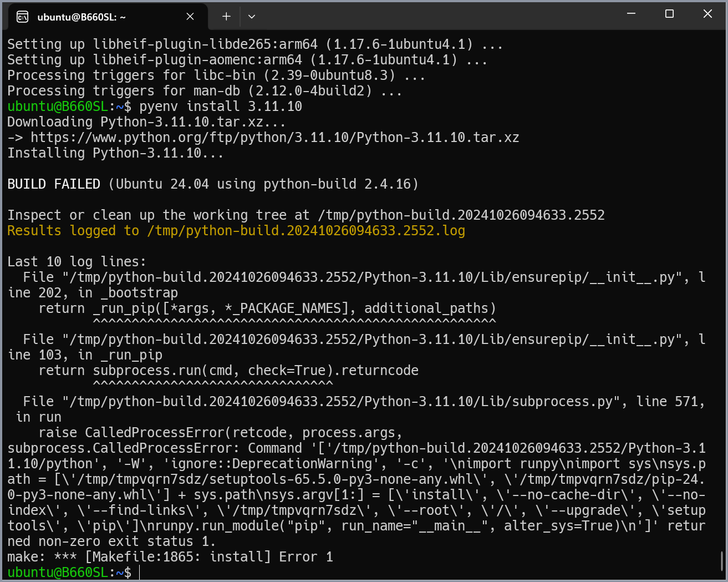The height and width of the screenshot is (582, 728).
Task: Open a new tab with plus button
Action: point(226,17)
